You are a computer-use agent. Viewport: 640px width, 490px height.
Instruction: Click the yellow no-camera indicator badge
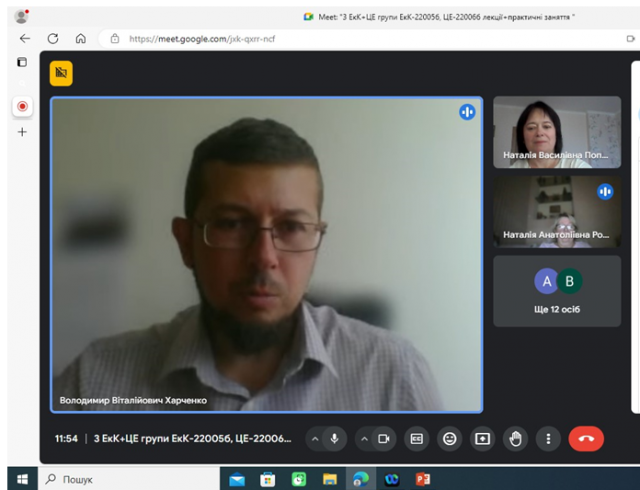click(61, 74)
